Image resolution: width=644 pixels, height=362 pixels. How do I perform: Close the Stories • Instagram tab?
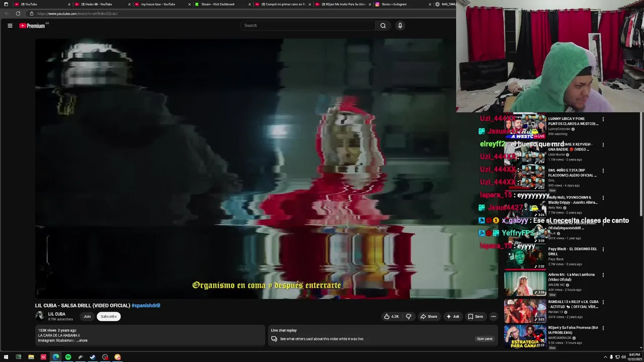[x=430, y=4]
